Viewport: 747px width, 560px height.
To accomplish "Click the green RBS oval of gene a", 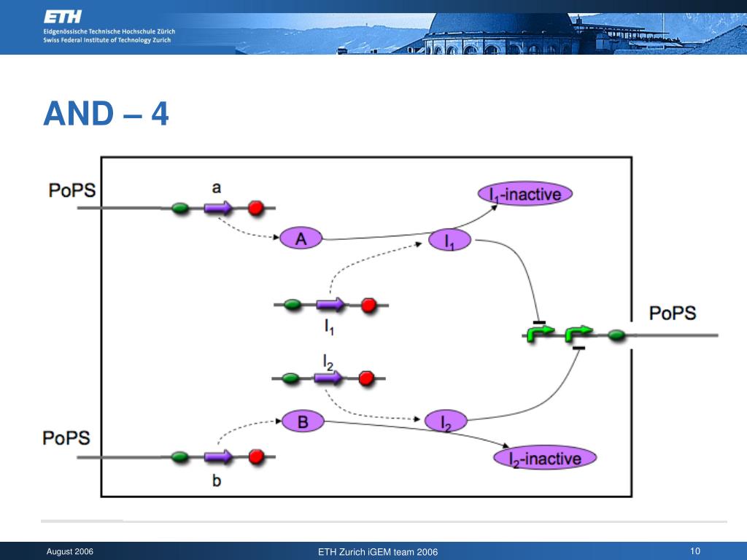I will pyautogui.click(x=179, y=208).
